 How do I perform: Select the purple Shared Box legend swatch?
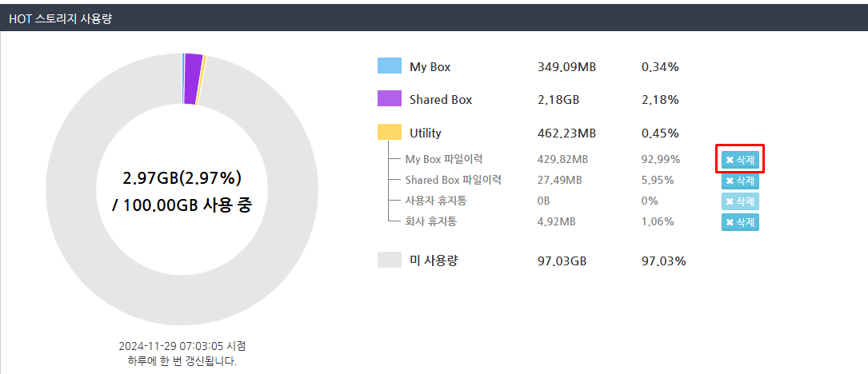389,98
